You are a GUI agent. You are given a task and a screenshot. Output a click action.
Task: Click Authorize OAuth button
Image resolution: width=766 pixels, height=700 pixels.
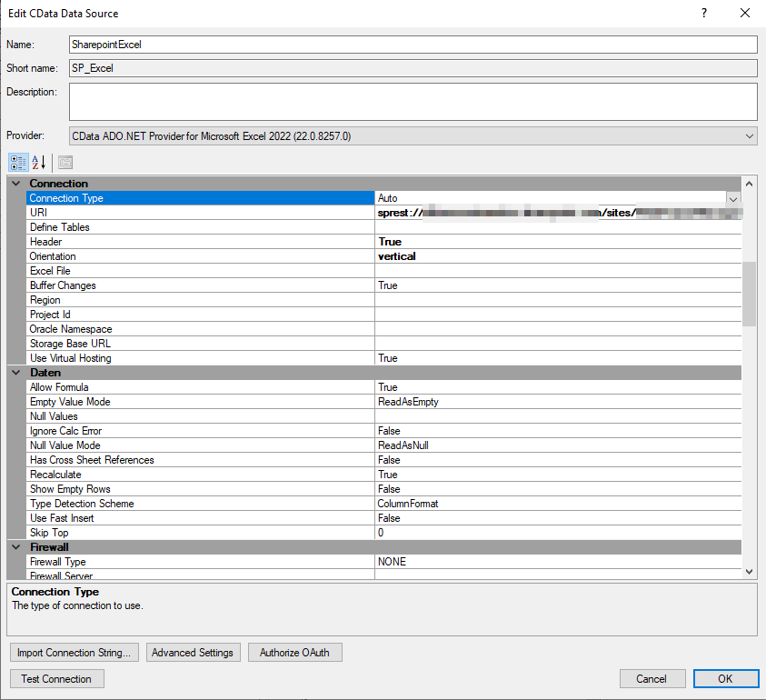(294, 653)
